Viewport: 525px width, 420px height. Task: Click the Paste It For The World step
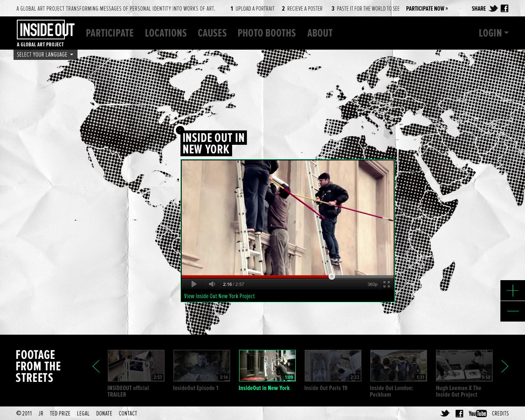pyautogui.click(x=365, y=8)
